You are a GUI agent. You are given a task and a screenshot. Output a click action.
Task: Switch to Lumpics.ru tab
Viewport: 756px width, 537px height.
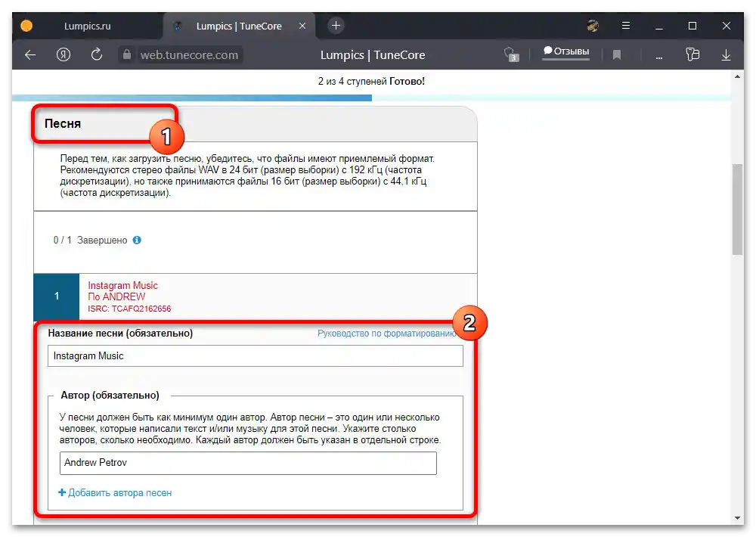click(87, 26)
